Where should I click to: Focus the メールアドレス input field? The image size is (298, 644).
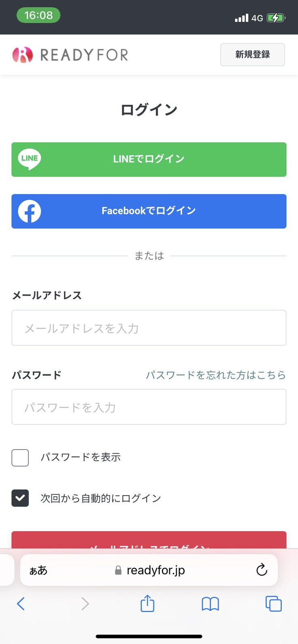(149, 328)
